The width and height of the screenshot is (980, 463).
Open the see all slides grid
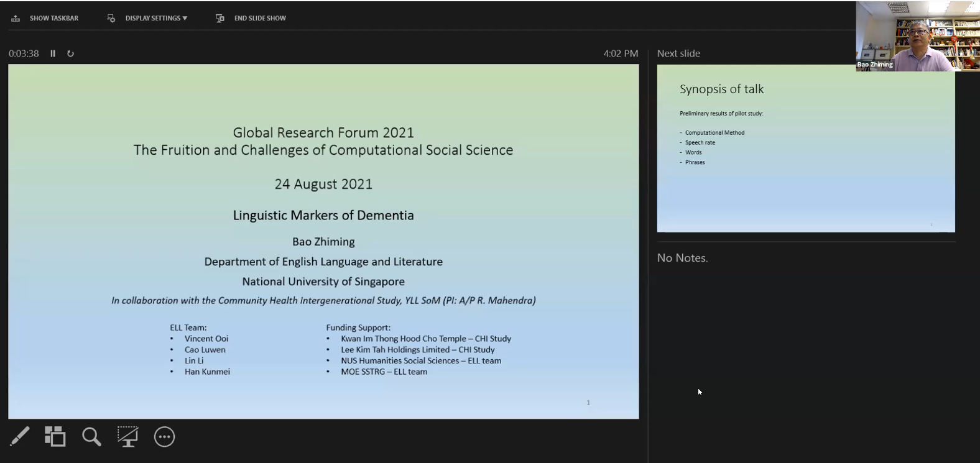click(55, 436)
